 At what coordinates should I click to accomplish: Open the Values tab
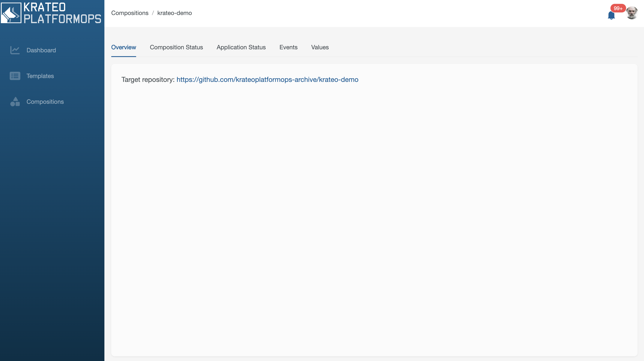(x=320, y=47)
